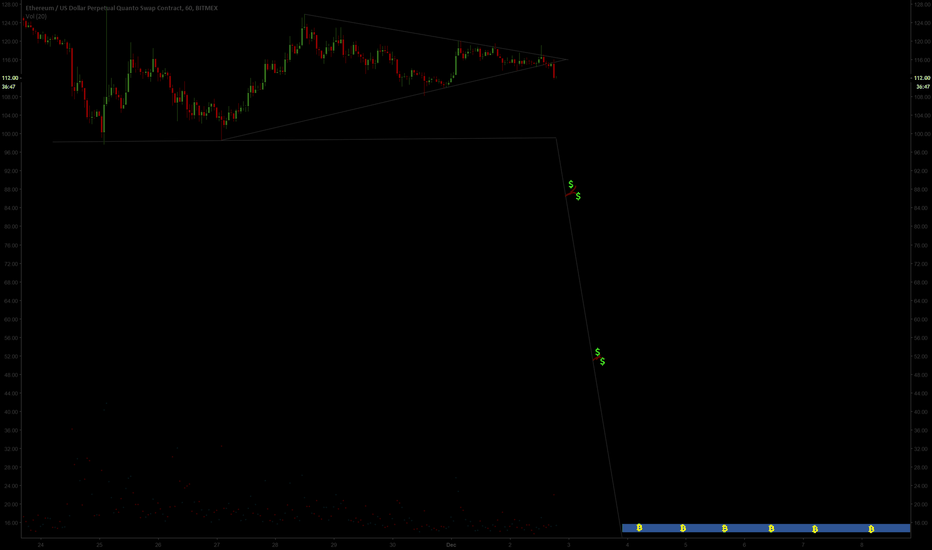The image size is (932, 550).
Task: Click the 30 date label on the time axis
Action: click(392, 545)
